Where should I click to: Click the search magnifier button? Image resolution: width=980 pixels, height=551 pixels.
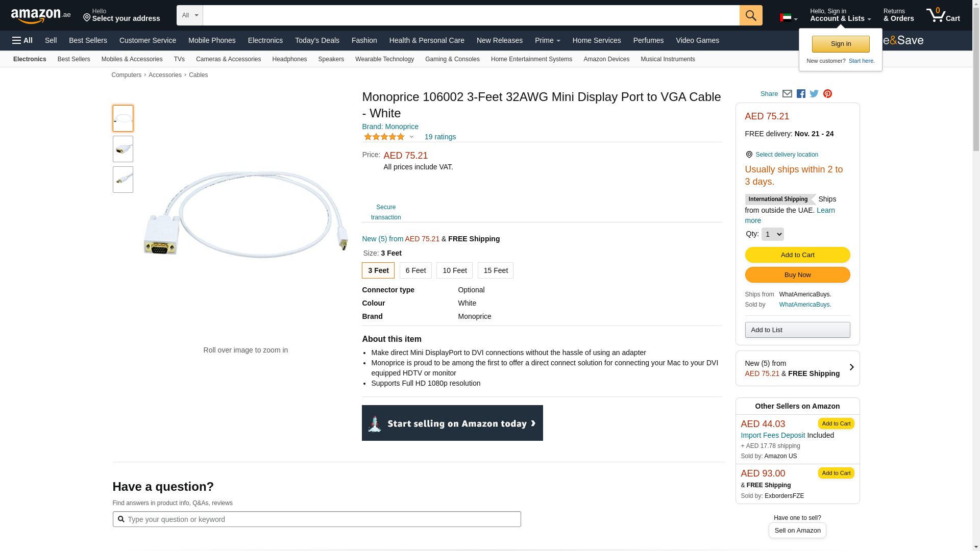[x=750, y=15]
